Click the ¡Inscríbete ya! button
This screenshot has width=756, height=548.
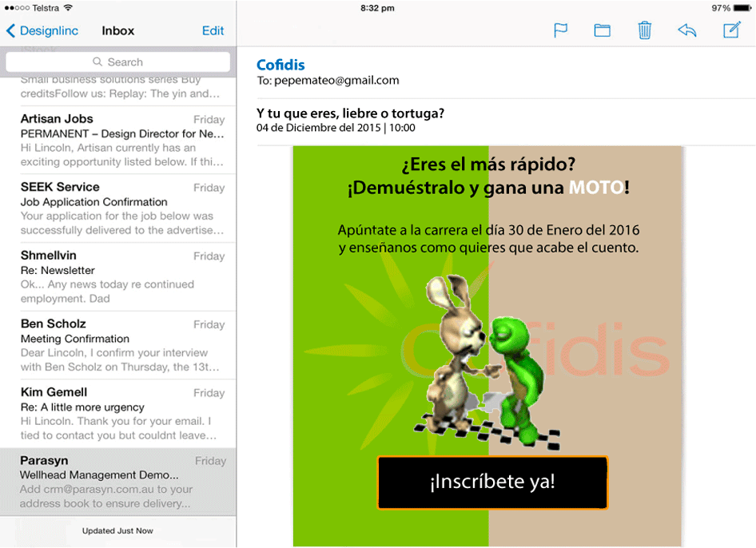point(492,482)
